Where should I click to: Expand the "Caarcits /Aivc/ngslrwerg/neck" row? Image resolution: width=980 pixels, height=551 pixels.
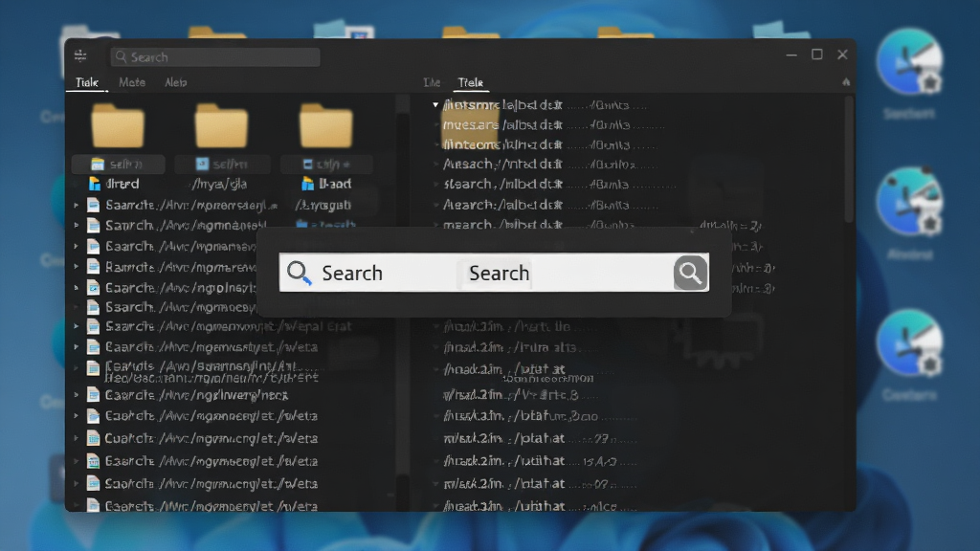[x=77, y=395]
